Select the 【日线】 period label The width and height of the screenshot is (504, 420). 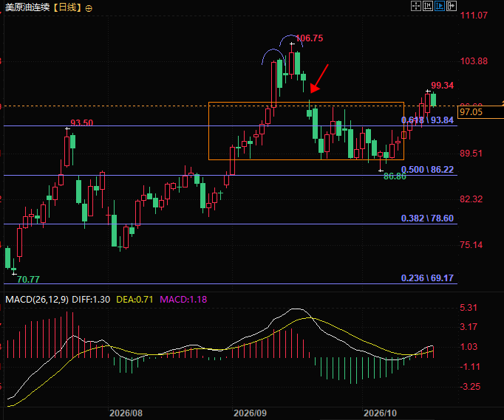[67, 7]
